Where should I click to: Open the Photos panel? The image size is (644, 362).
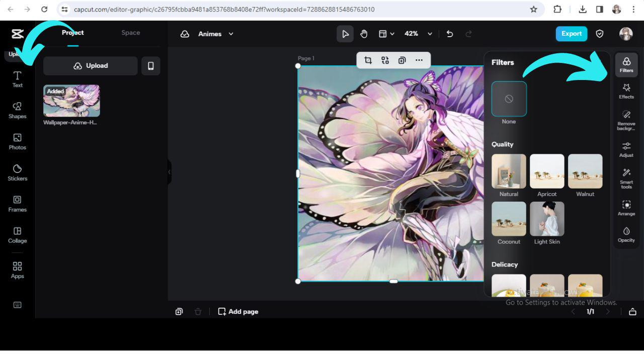(17, 141)
